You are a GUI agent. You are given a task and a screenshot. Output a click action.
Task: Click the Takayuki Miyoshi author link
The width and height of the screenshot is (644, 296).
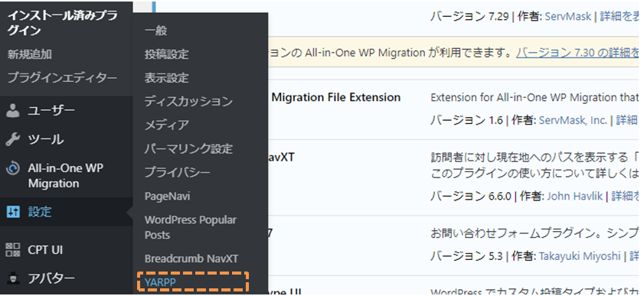(580, 256)
